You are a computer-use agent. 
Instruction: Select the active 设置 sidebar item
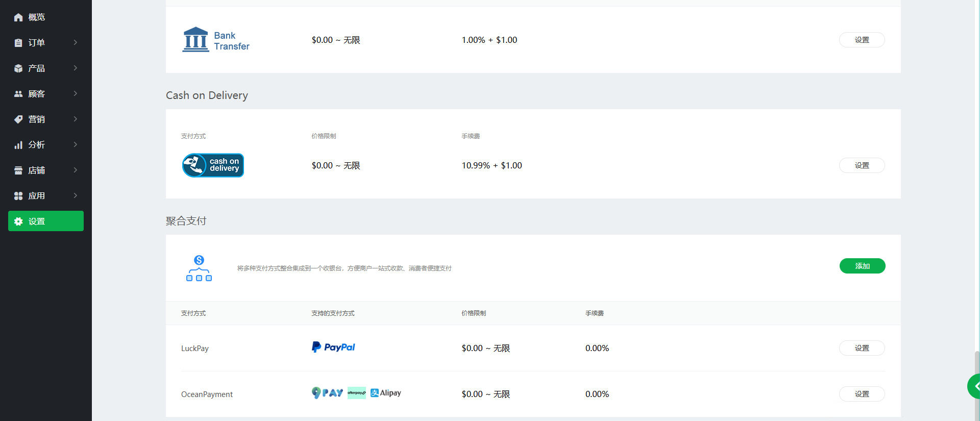pyautogui.click(x=46, y=221)
